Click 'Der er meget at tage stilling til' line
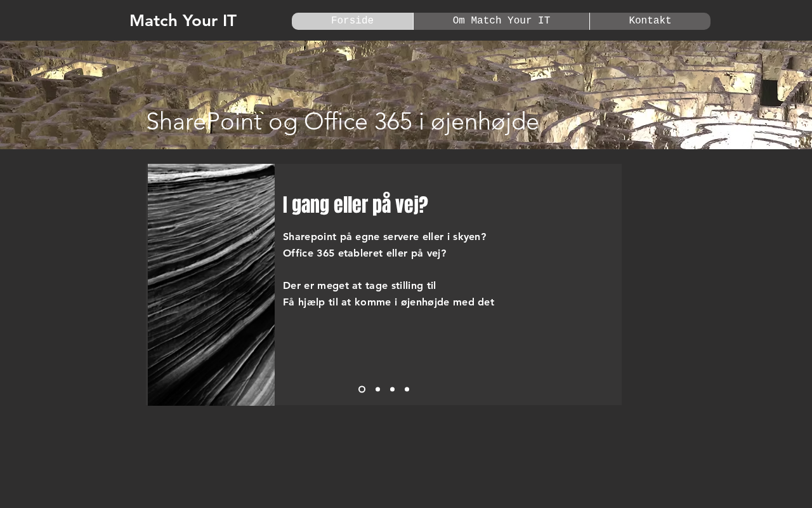Screen dimensions: 812x508 [x=360, y=286]
